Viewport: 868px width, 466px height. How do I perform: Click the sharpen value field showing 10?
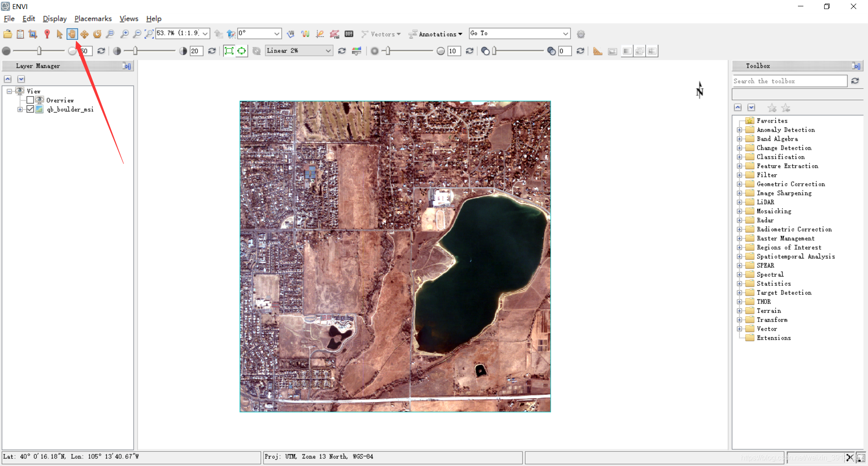coord(454,51)
